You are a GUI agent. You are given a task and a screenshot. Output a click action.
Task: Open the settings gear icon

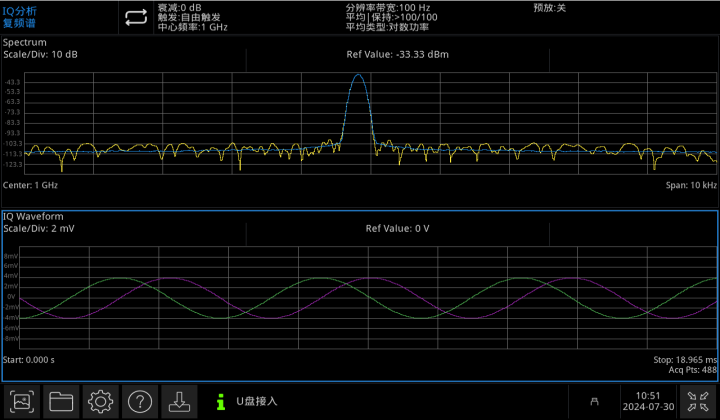(x=100, y=401)
